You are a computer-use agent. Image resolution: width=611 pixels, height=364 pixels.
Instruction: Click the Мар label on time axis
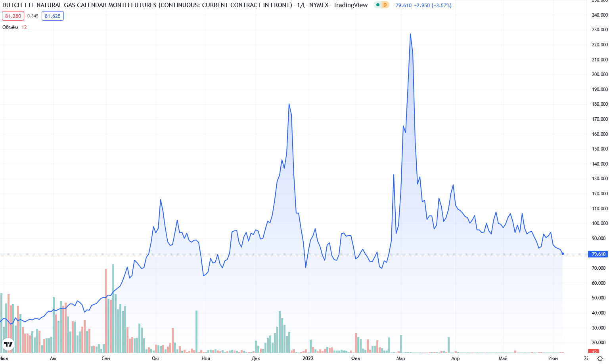pos(400,358)
